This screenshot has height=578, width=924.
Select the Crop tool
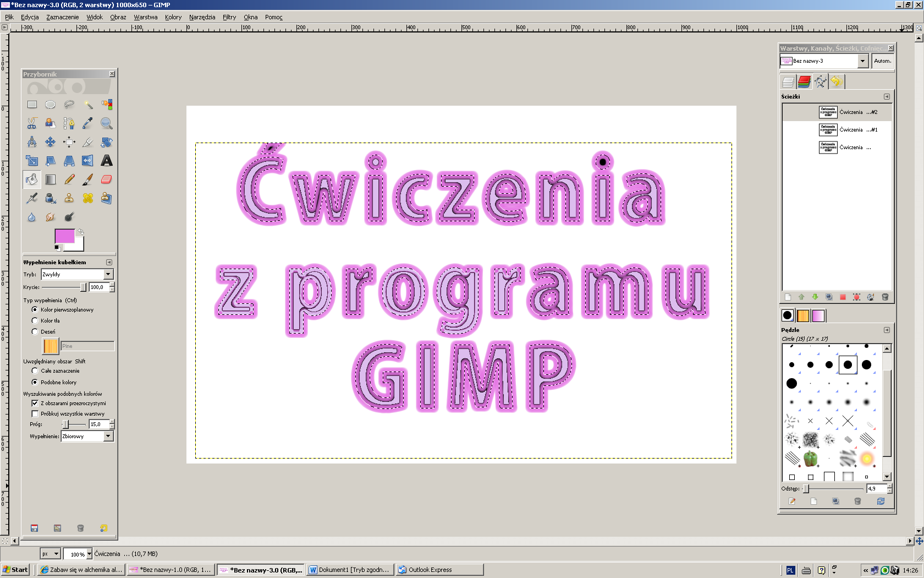[x=87, y=142]
